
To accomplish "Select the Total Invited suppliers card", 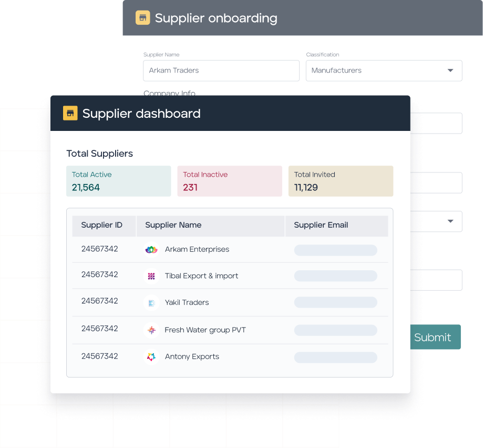I will click(x=341, y=181).
